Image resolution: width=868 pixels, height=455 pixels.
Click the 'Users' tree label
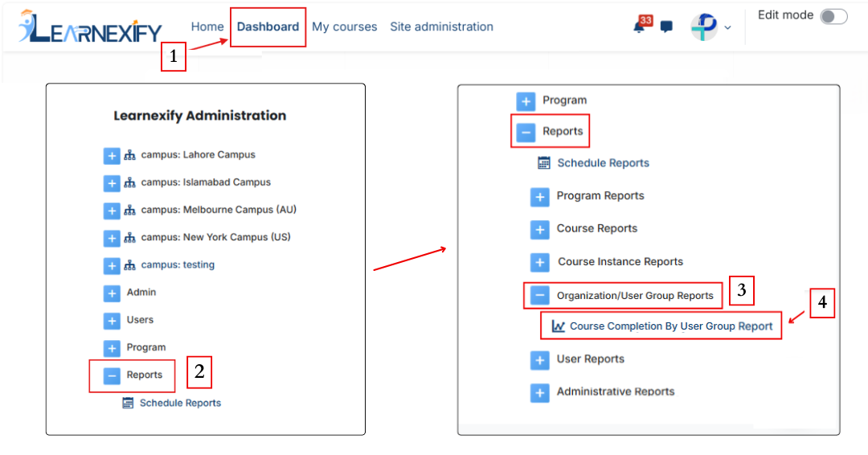point(140,320)
